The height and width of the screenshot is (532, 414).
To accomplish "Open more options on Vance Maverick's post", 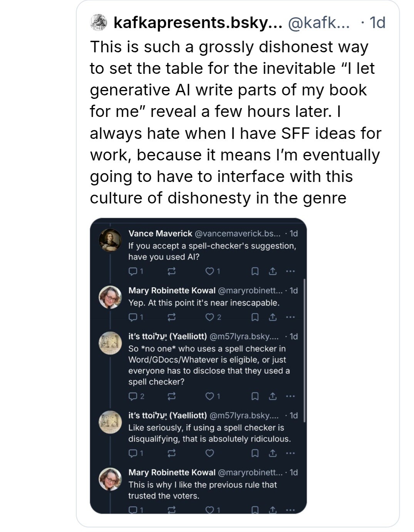I will coord(290,272).
